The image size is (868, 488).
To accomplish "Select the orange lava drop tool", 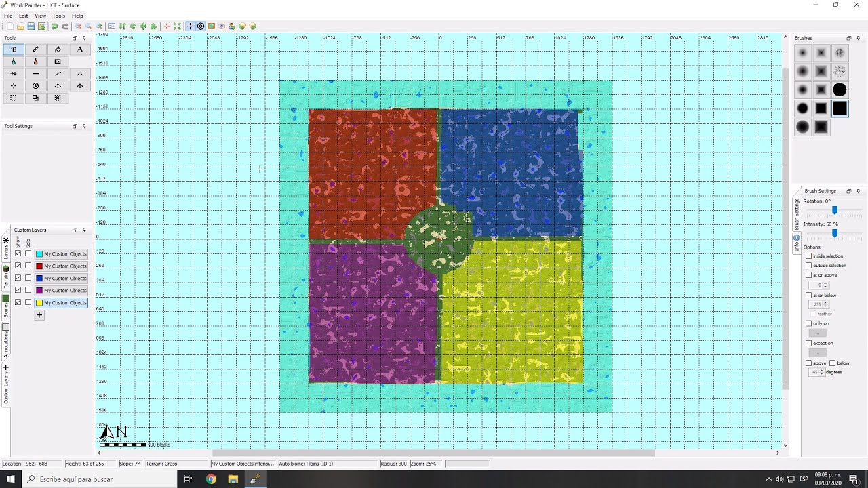I will 35,62.
